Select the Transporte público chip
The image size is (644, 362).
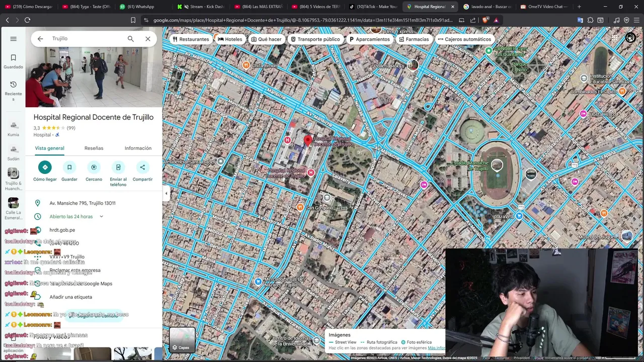[315, 39]
